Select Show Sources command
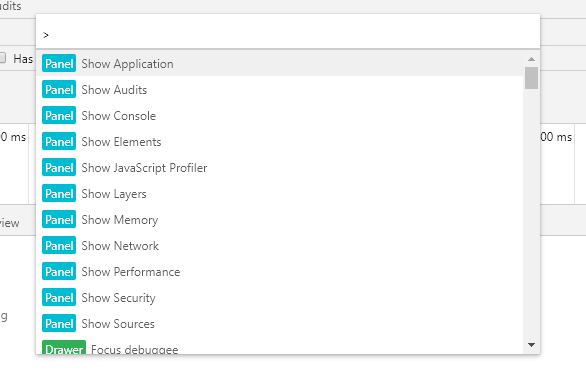 (280, 323)
